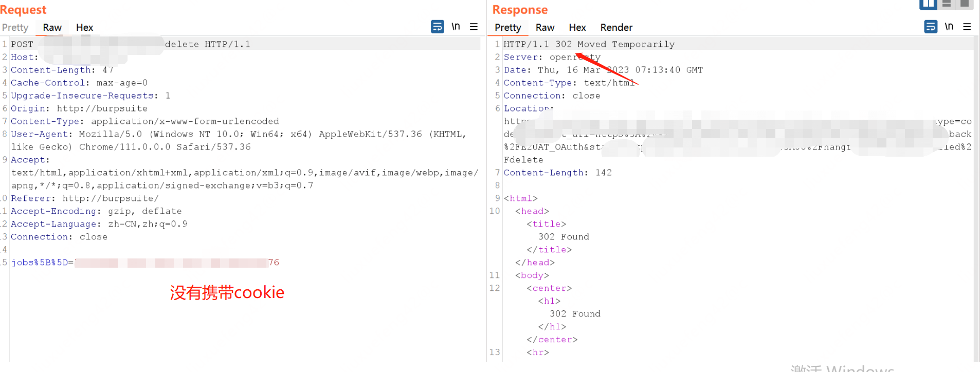980x372 pixels.
Task: Switch Response view to Raw tab
Action: (x=545, y=28)
